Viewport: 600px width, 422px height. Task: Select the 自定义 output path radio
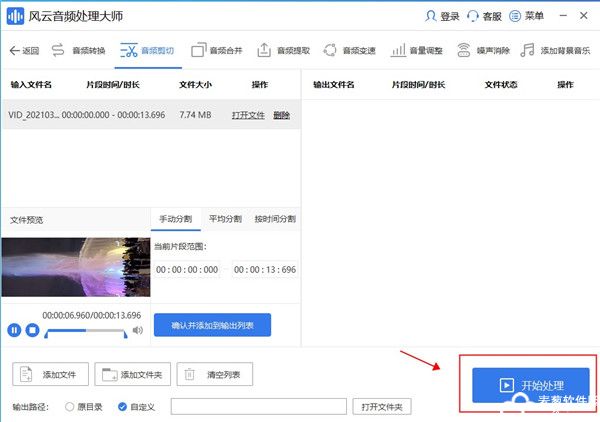pos(122,407)
